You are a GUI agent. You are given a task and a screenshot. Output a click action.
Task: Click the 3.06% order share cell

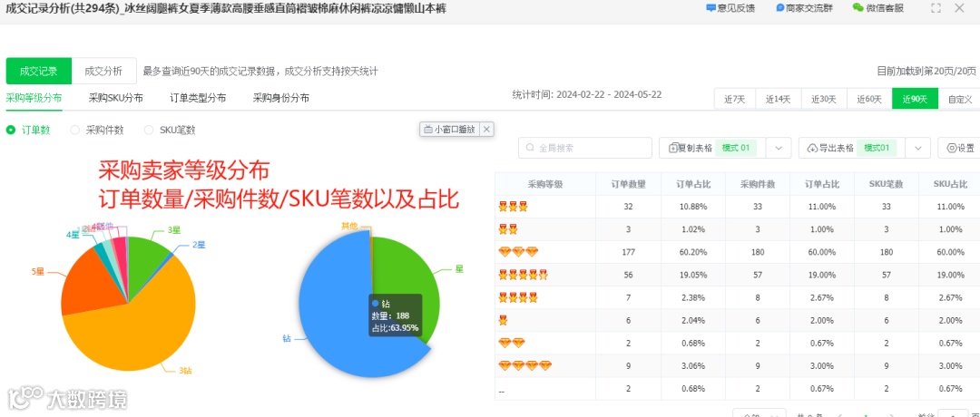click(692, 365)
